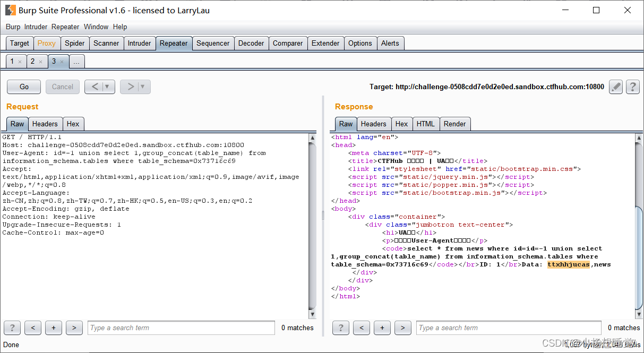Screen dimensions: 644x353
Task: Open help via question mark icon beside target
Action: (x=632, y=87)
